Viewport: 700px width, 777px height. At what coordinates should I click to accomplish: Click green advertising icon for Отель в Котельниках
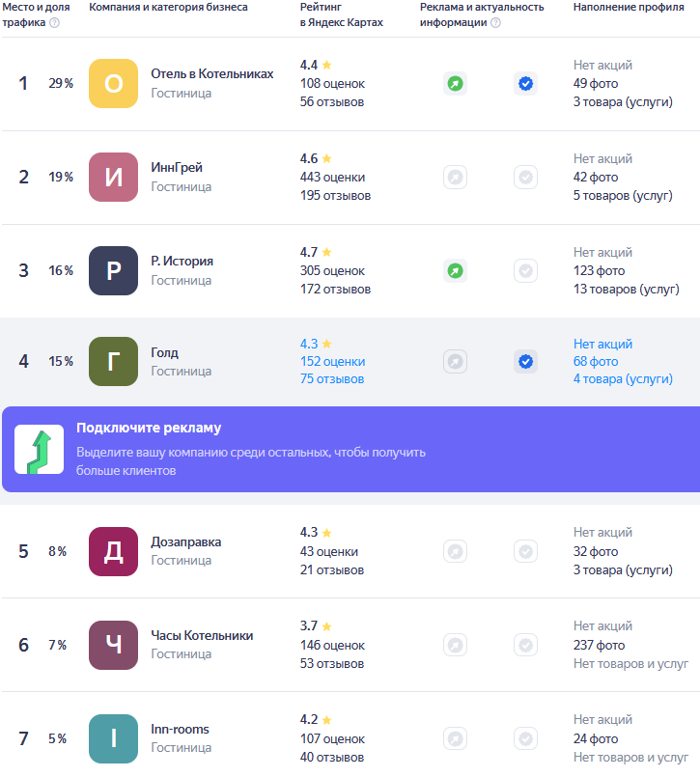pos(455,84)
